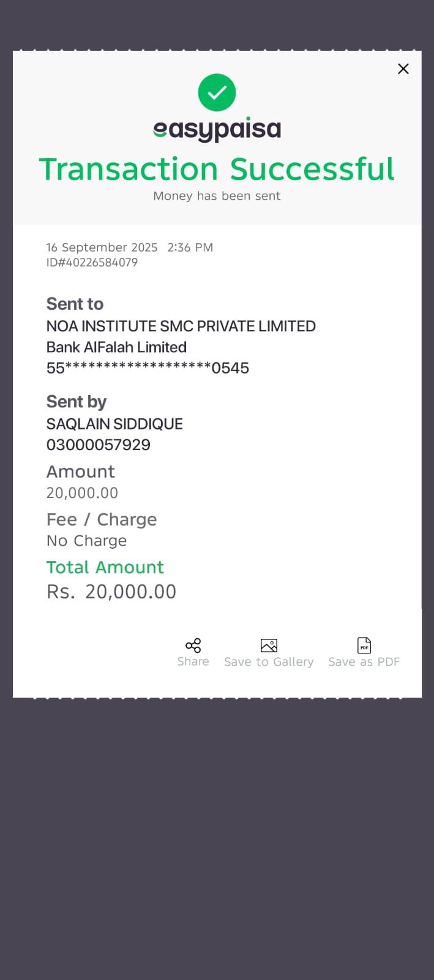Click the easypaisa logo
The width and height of the screenshot is (434, 980).
click(217, 129)
